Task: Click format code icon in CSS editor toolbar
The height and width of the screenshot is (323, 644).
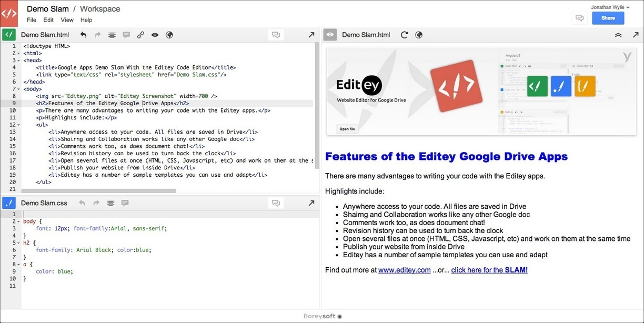Action: click(x=110, y=203)
